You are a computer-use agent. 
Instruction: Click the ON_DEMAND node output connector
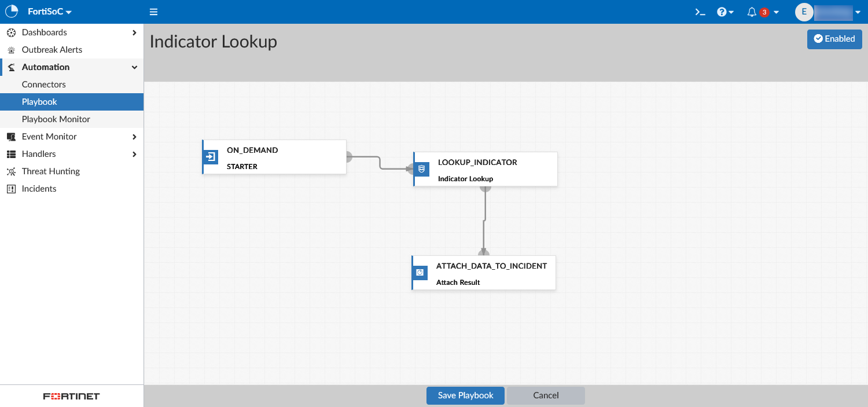[x=348, y=156]
